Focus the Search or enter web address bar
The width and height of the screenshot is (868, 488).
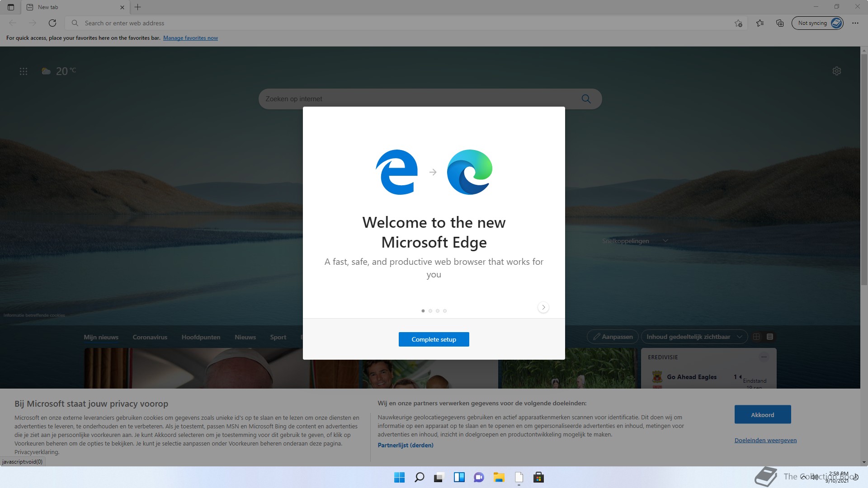coord(407,23)
